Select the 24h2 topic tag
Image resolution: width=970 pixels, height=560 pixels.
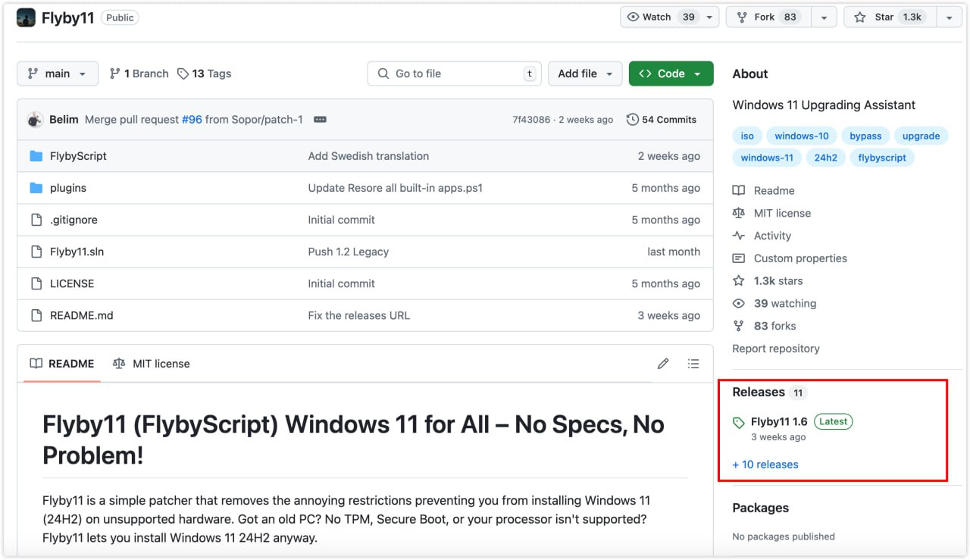(x=825, y=158)
